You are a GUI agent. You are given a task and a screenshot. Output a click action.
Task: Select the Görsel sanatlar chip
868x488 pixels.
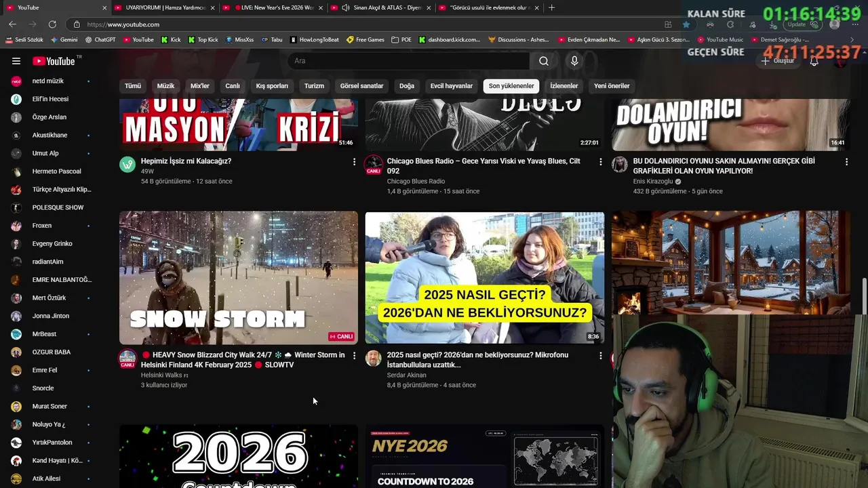361,86
